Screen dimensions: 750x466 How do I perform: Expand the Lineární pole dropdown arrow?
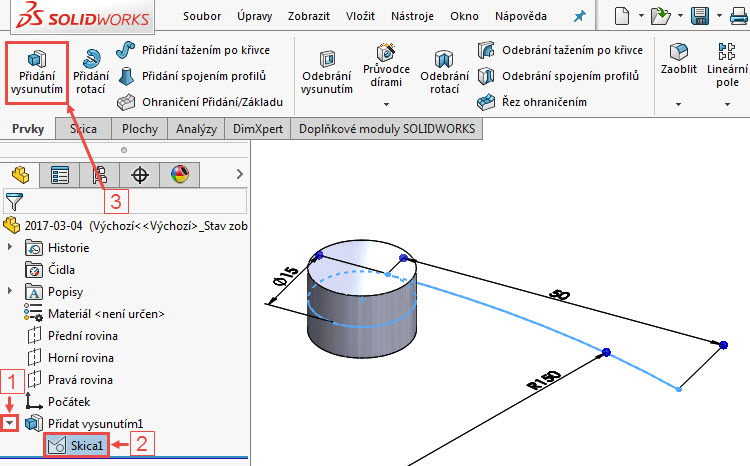pyautogui.click(x=727, y=104)
